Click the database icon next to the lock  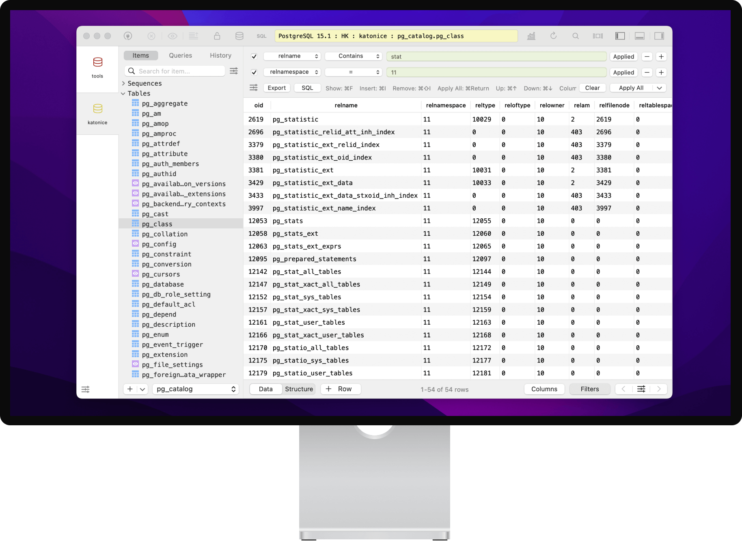(x=239, y=36)
